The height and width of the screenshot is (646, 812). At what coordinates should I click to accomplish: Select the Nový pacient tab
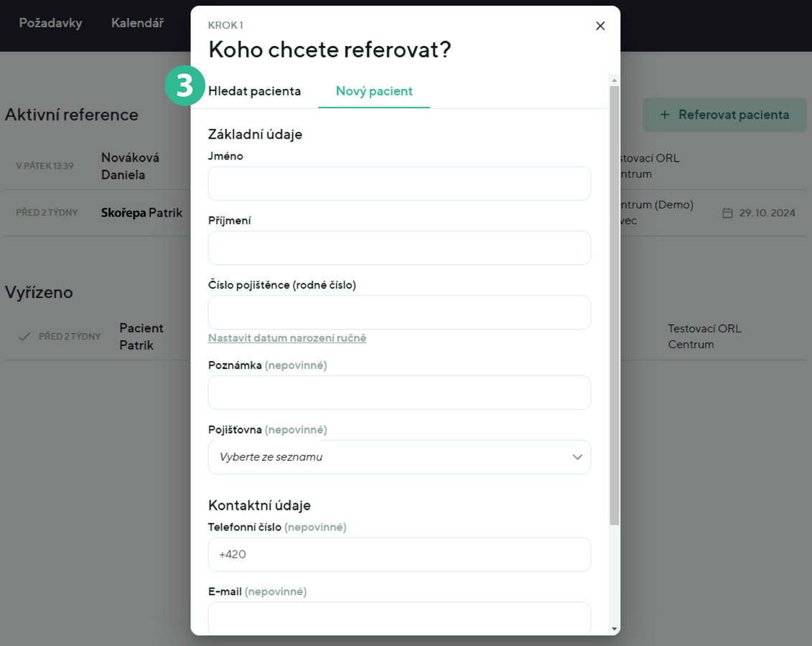point(374,91)
